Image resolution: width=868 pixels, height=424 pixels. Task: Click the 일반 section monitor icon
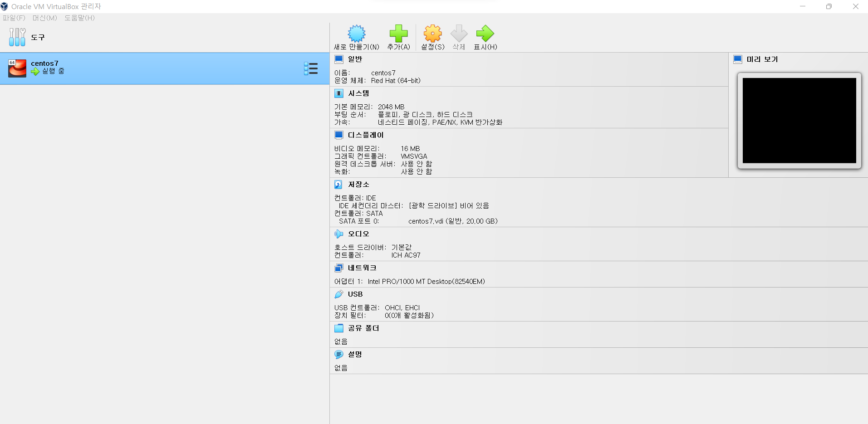[339, 59]
